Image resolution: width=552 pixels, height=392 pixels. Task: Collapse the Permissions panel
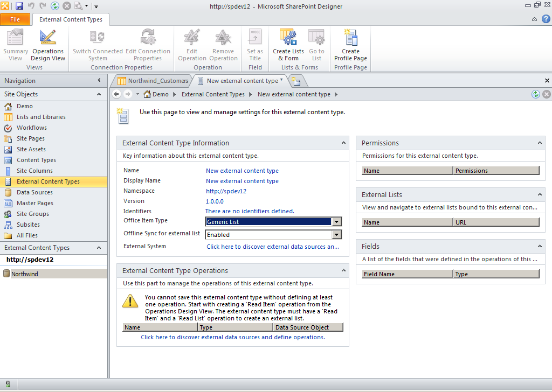tap(540, 143)
